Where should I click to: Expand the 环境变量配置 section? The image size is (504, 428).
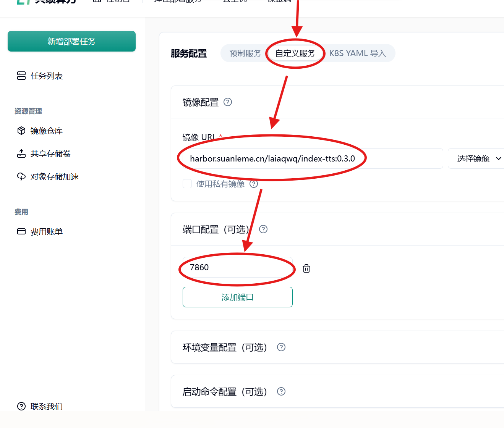tap(225, 347)
